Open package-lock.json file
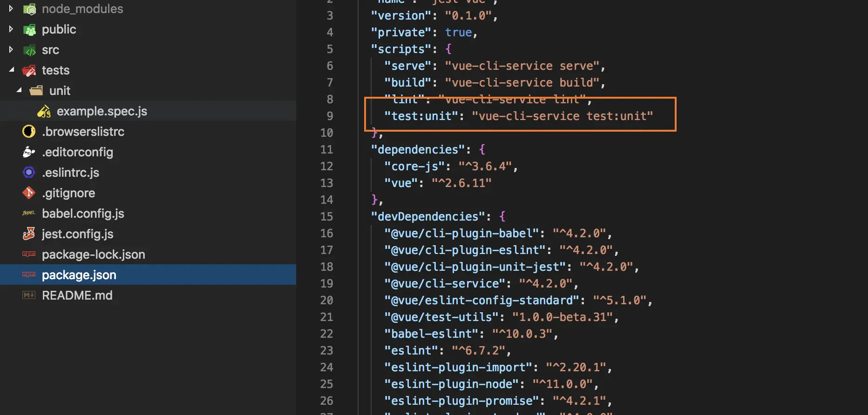868x415 pixels. [94, 254]
